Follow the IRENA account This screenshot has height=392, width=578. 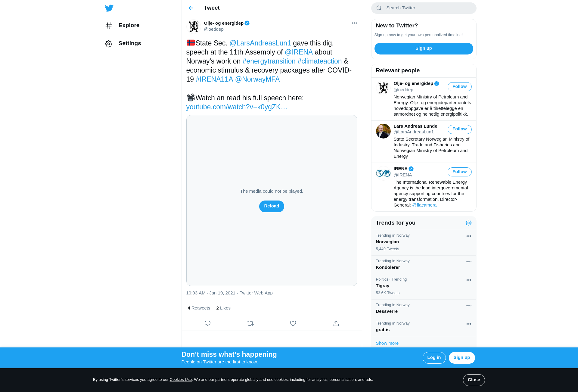pyautogui.click(x=459, y=172)
